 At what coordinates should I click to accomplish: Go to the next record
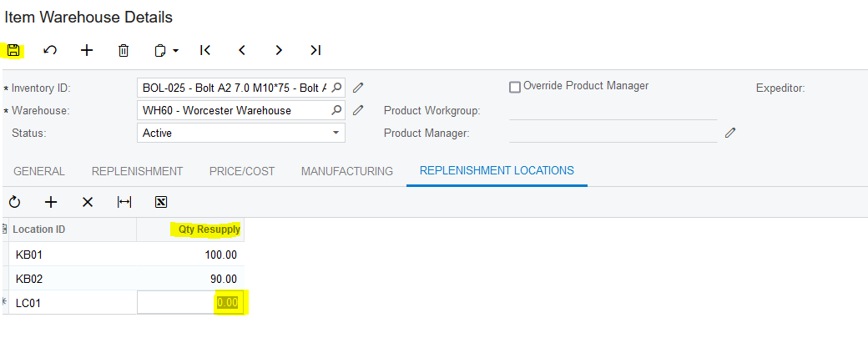coord(279,50)
